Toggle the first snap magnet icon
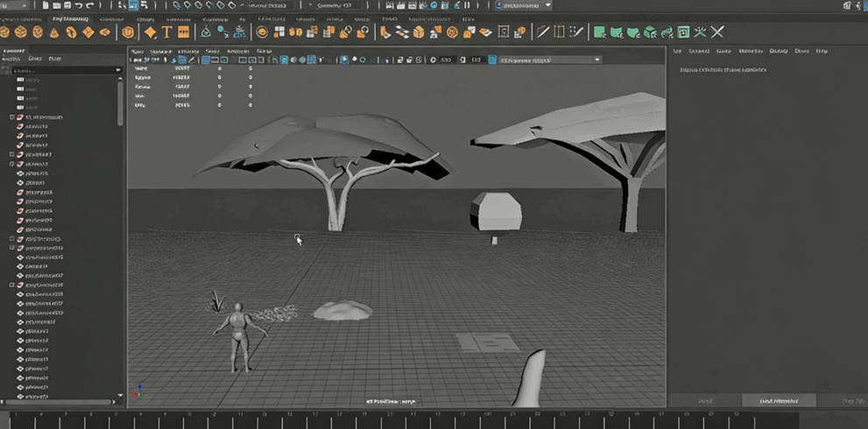The width and height of the screenshot is (868, 429). (178, 5)
